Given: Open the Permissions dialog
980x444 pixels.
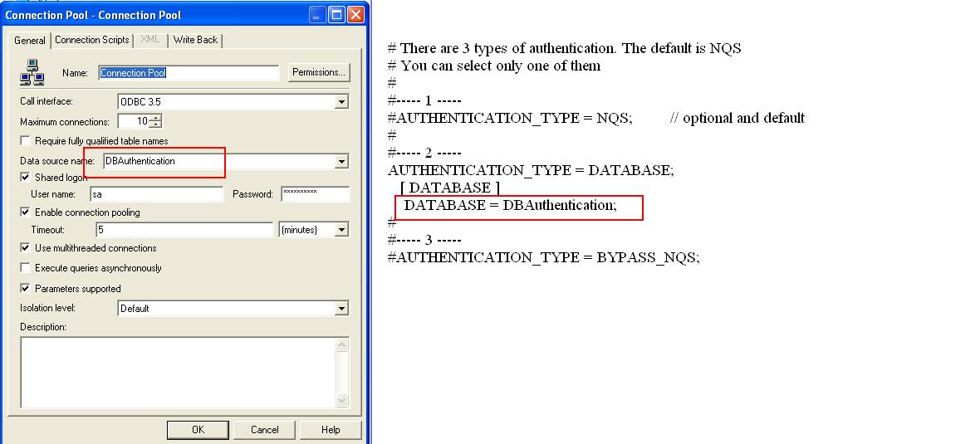Looking at the screenshot, I should coord(319,72).
